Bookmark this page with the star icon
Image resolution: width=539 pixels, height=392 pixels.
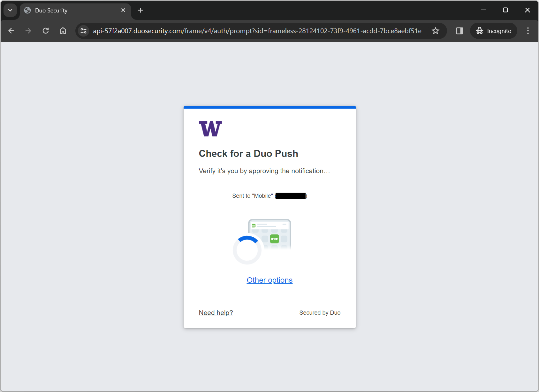tap(436, 31)
